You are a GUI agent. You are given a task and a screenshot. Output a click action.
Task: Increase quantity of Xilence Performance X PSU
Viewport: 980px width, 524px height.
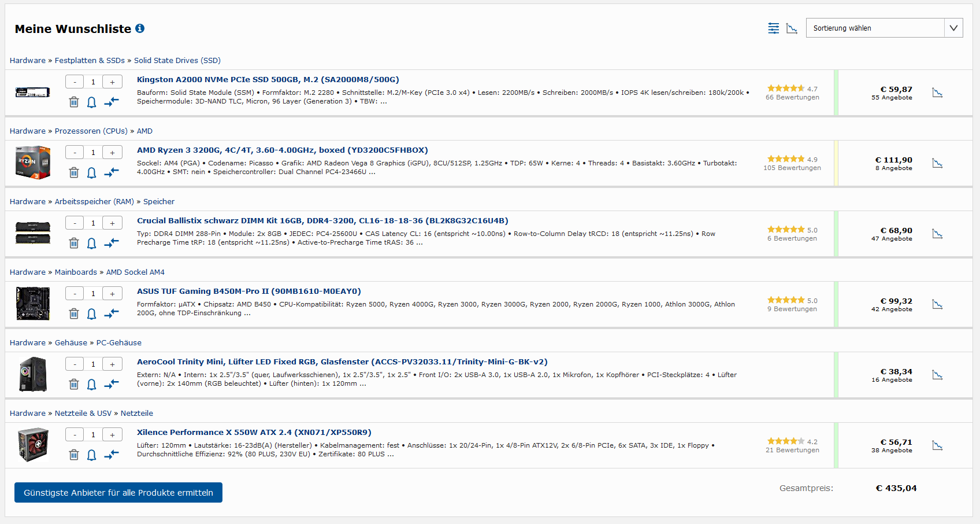[112, 435]
